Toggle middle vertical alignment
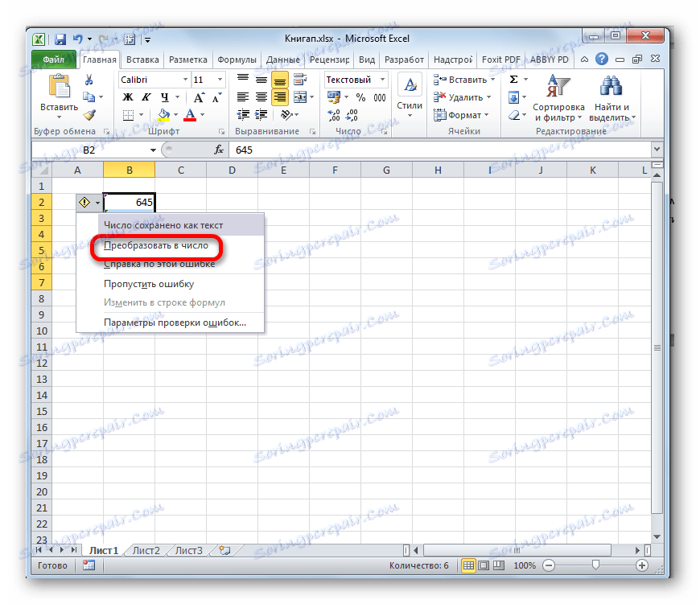This screenshot has width=700, height=604. pyautogui.click(x=261, y=80)
